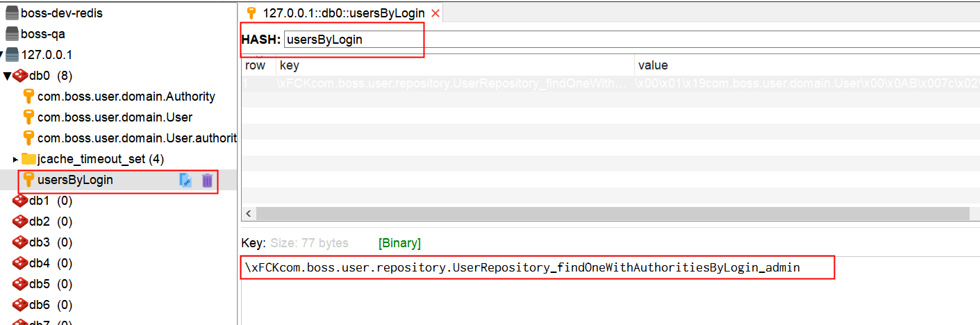
Task: Click the db4 database icon
Action: click(20, 263)
